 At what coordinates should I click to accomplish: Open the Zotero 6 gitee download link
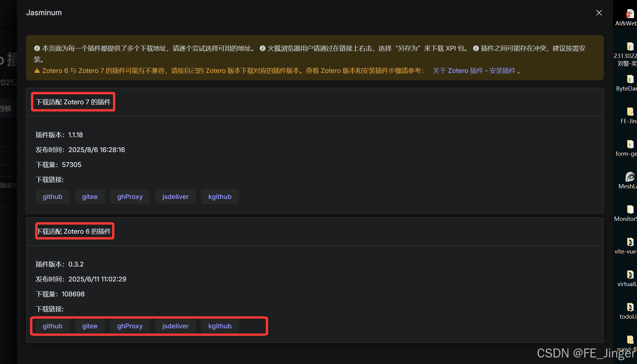pyautogui.click(x=90, y=326)
